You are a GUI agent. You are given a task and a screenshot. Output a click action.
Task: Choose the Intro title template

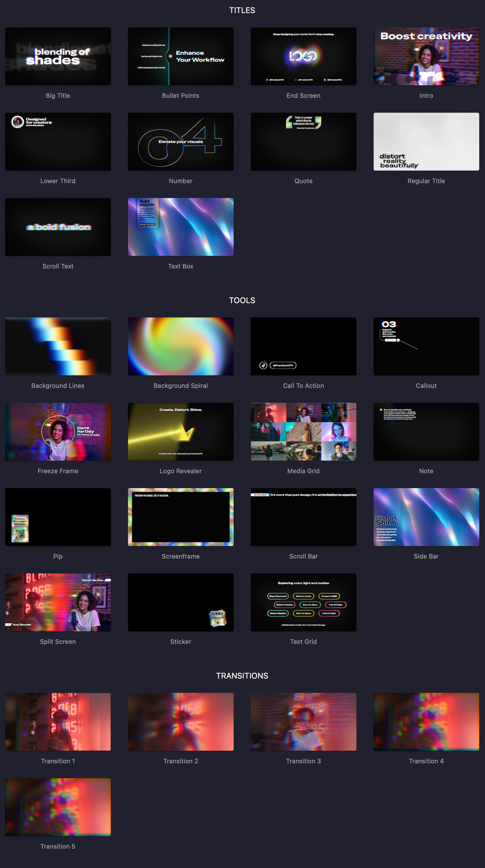click(426, 56)
